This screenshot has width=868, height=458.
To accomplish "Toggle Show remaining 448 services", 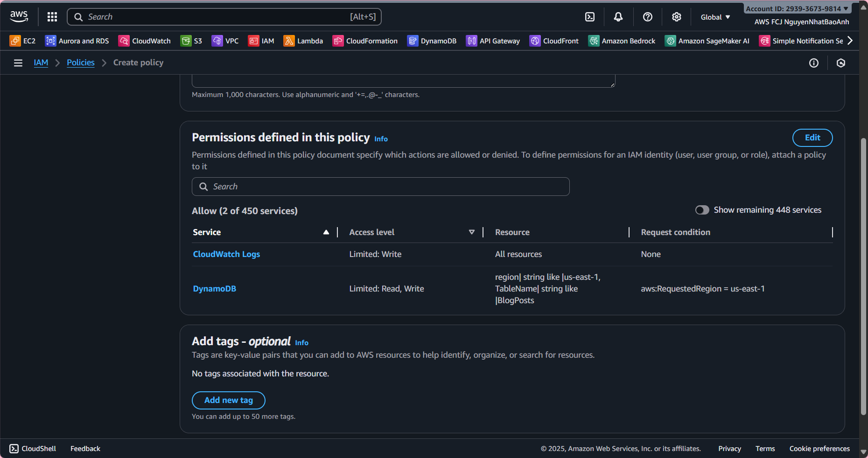I will point(702,210).
